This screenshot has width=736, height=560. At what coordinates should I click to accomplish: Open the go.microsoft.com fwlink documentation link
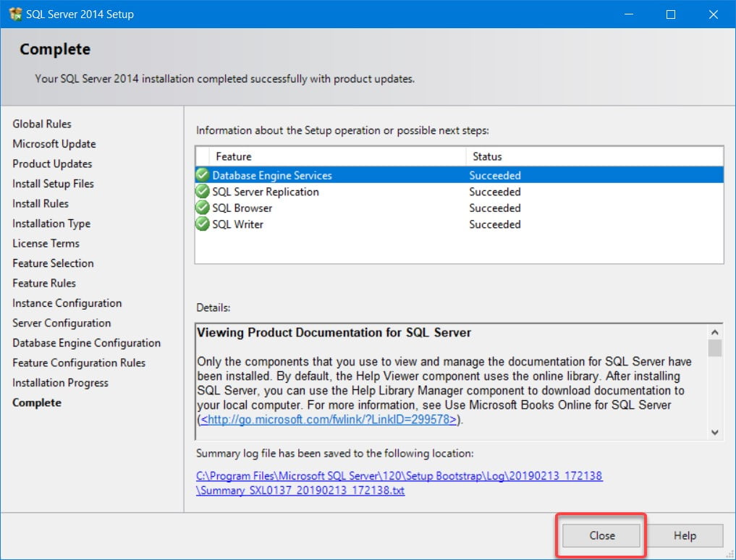point(329,419)
